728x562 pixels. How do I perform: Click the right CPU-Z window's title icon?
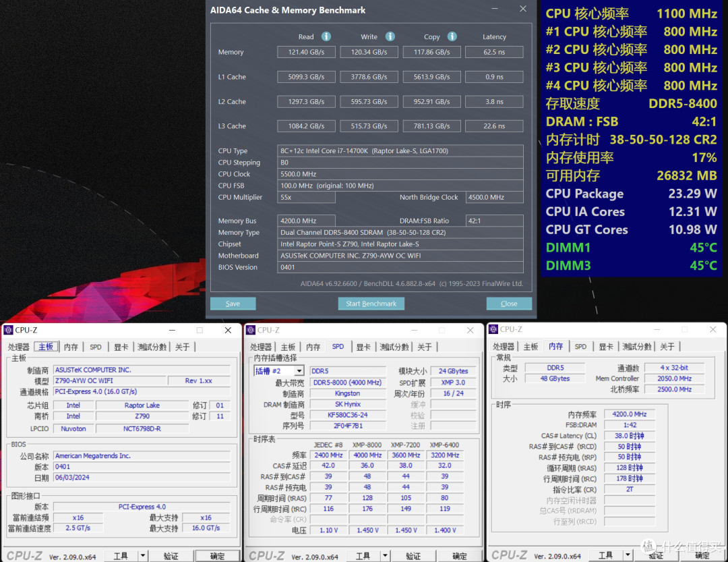click(493, 329)
